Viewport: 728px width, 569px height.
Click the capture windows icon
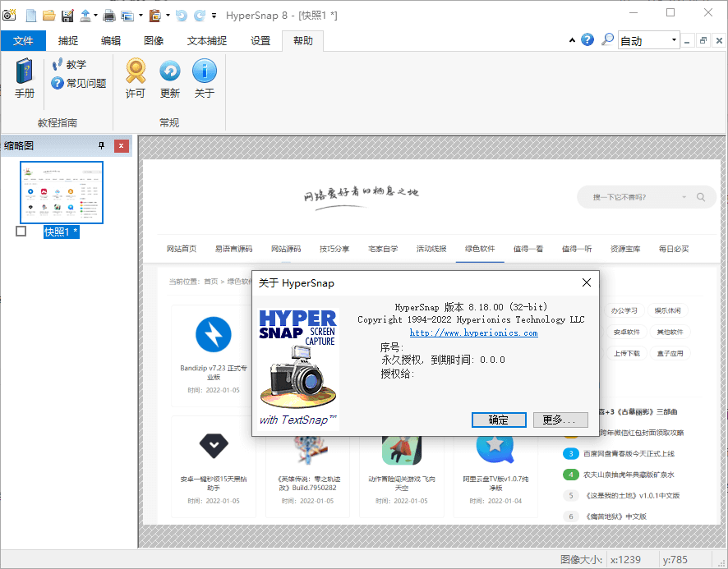point(127,16)
